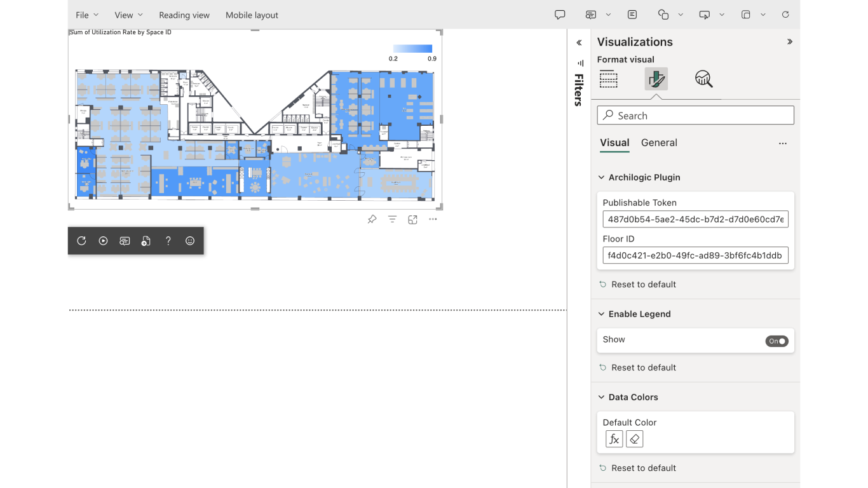Click the overlapping squares view icon
Viewport: 868px width, 488px height.
(746, 15)
